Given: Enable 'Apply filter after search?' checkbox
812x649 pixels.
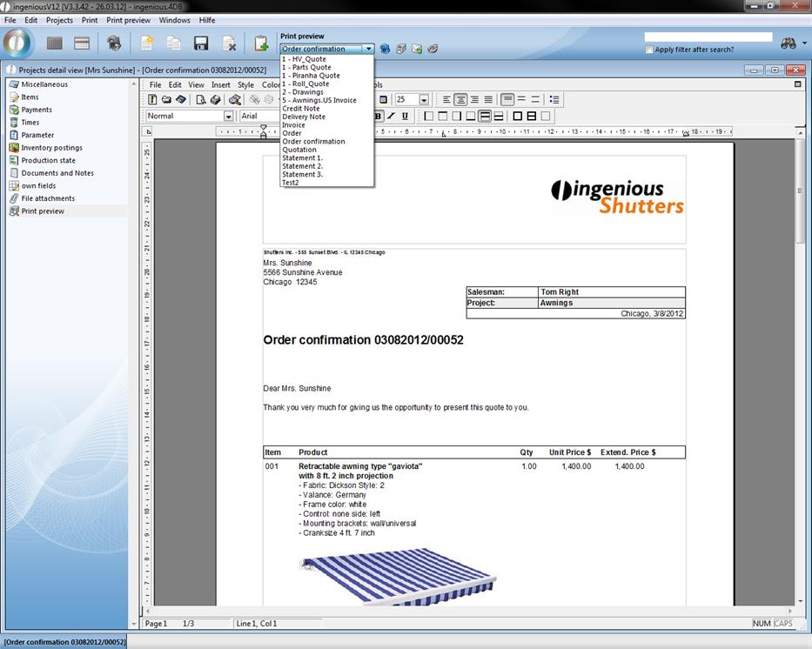Looking at the screenshot, I should (649, 50).
